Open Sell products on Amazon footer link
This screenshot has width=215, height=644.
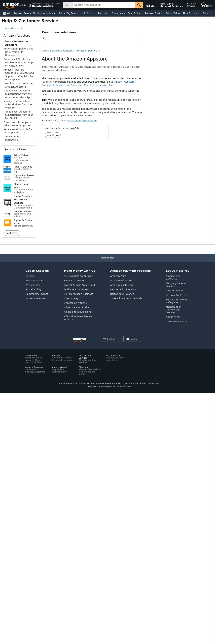78,276
